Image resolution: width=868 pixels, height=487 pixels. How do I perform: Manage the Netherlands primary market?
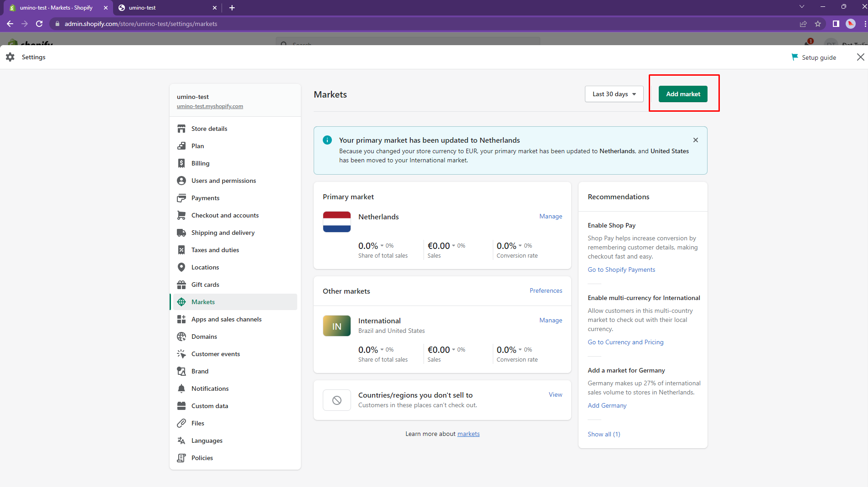(x=551, y=216)
